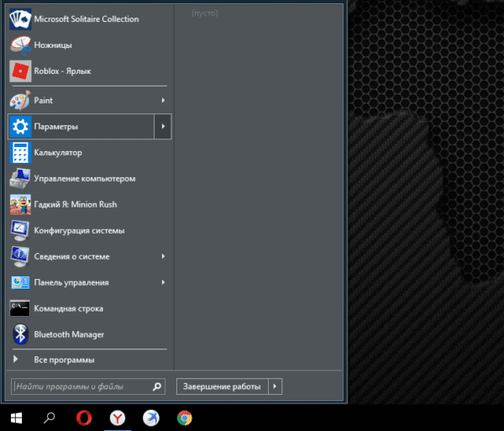Launch Opera browser from taskbar
Screen dimensions: 504x431
coord(84,418)
